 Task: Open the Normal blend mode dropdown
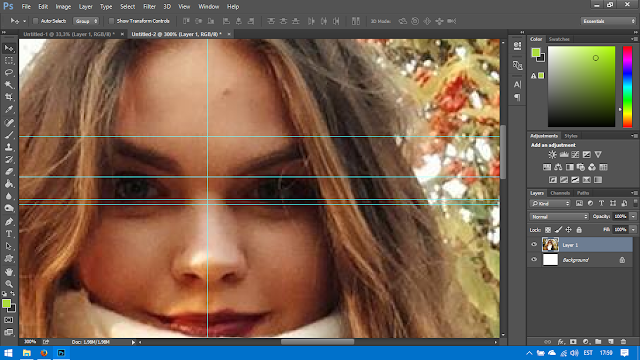559,216
